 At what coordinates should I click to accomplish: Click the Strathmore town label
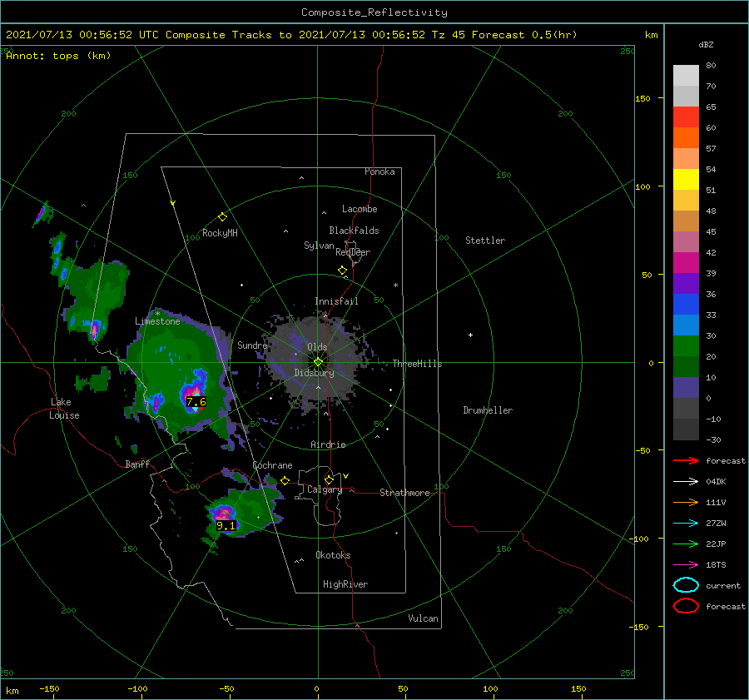[x=404, y=493]
